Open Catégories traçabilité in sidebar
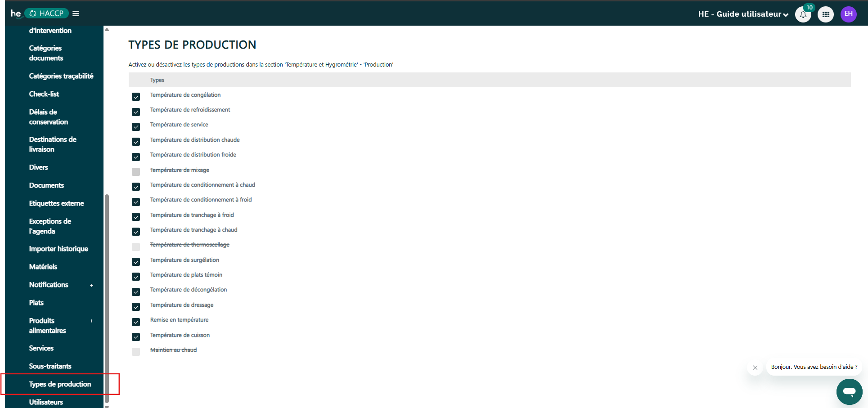 pos(61,76)
